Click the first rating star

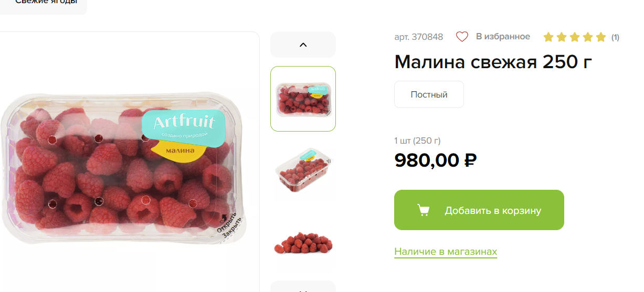(x=548, y=37)
